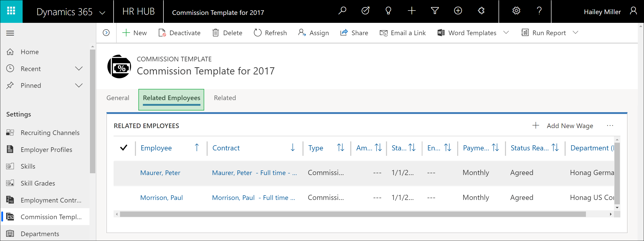
Task: Open the settings gear icon
Action: click(516, 11)
